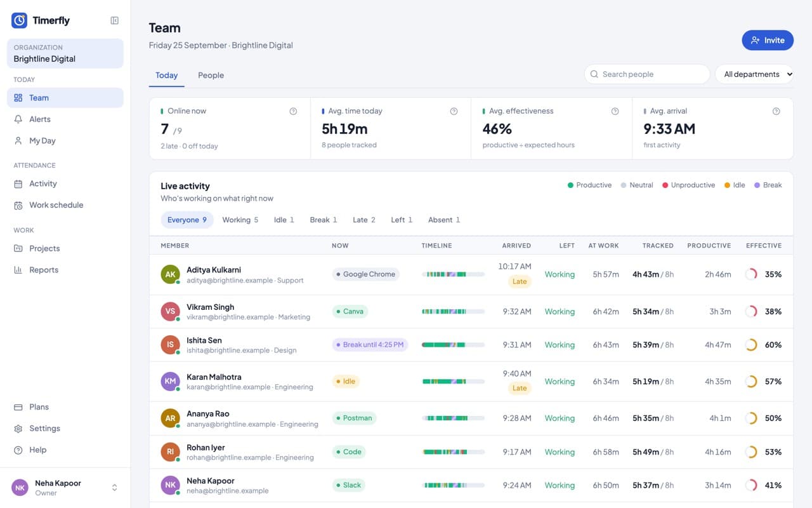Click Vikram Singh's name

pos(210,307)
